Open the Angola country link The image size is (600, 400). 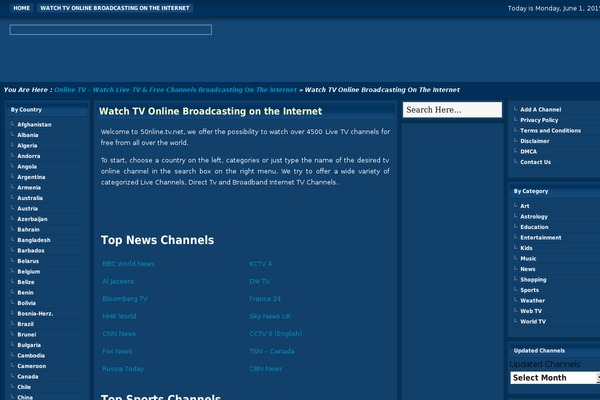pyautogui.click(x=27, y=167)
